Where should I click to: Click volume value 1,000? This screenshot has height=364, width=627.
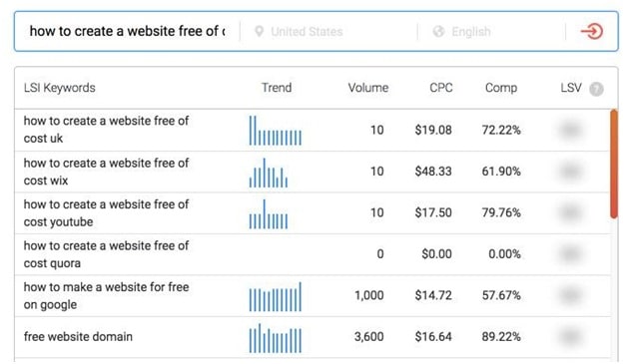click(369, 295)
